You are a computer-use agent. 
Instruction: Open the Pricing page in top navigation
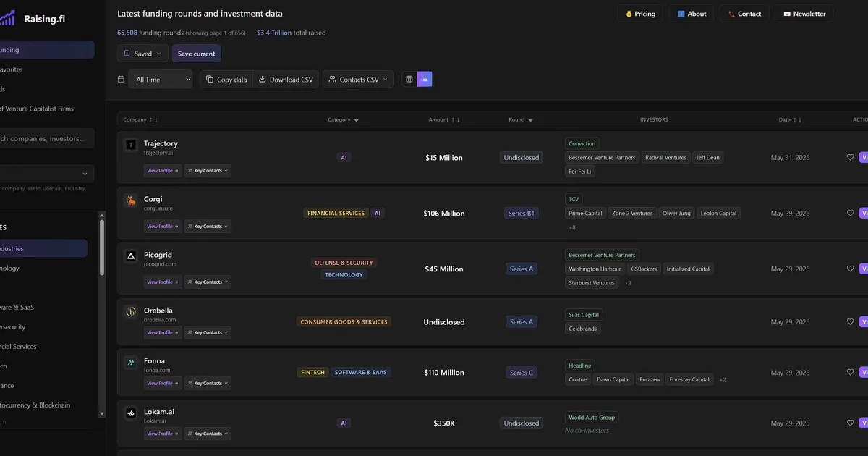[x=640, y=14]
